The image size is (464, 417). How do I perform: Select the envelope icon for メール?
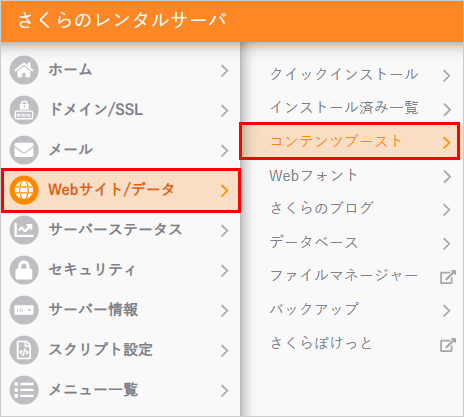[24, 150]
